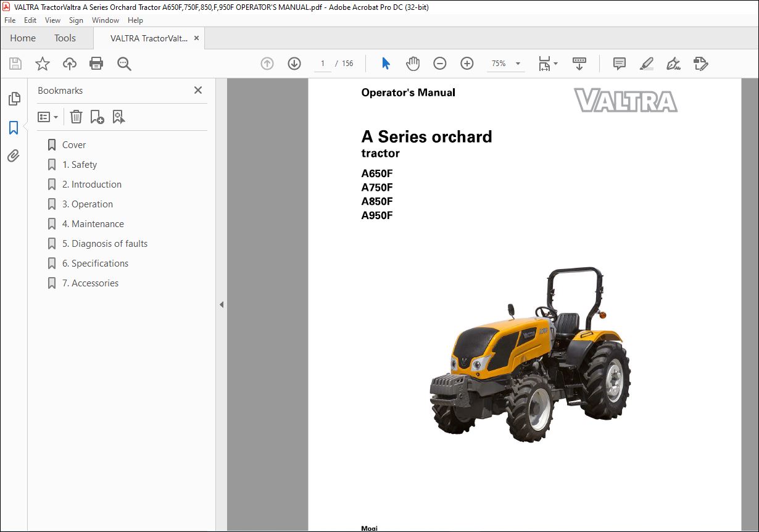Add a comment sticky note

point(619,64)
